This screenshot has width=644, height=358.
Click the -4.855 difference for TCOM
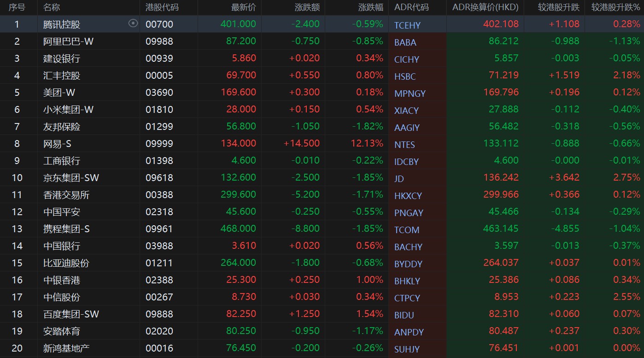[x=564, y=229]
